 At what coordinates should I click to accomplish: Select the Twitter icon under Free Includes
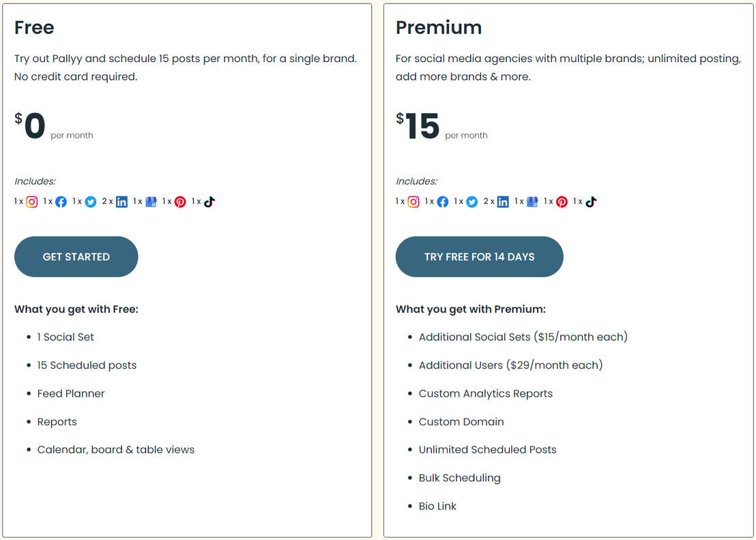pyautogui.click(x=90, y=201)
